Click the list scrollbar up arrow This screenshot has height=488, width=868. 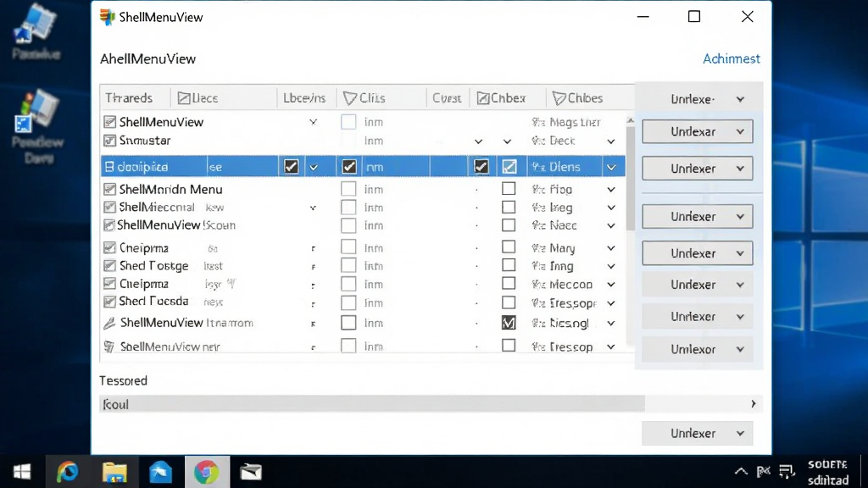(x=630, y=120)
